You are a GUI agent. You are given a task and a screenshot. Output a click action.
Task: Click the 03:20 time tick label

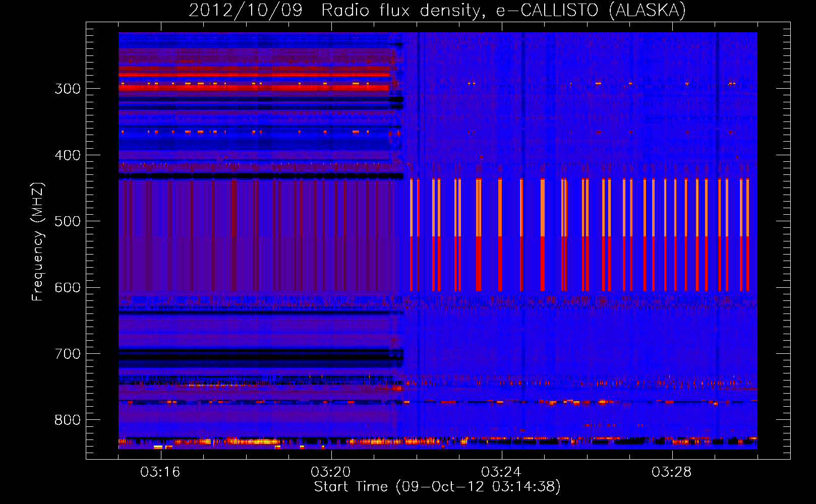(x=331, y=472)
